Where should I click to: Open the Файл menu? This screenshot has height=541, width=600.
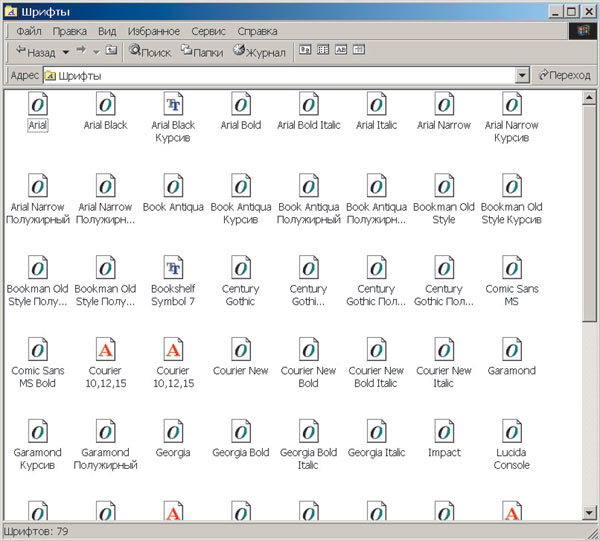click(29, 31)
